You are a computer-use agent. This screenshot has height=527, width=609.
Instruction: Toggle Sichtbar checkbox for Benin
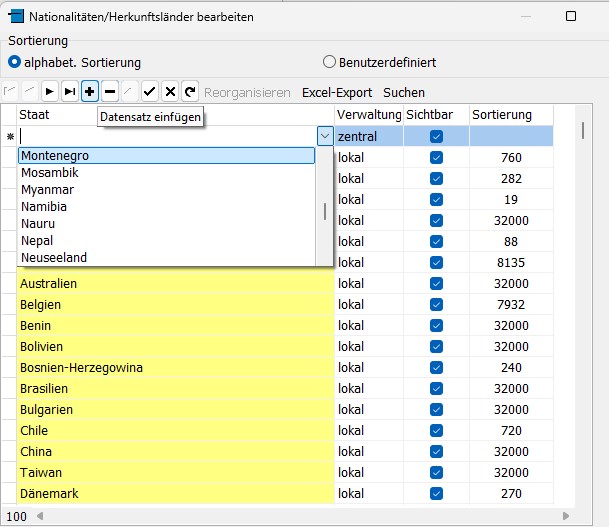point(437,325)
